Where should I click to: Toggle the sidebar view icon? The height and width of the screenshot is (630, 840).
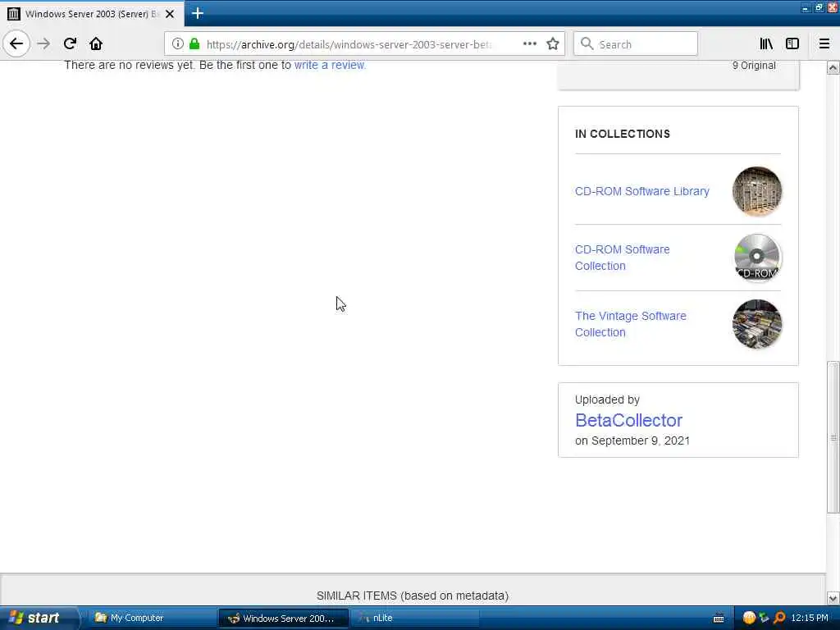point(792,44)
